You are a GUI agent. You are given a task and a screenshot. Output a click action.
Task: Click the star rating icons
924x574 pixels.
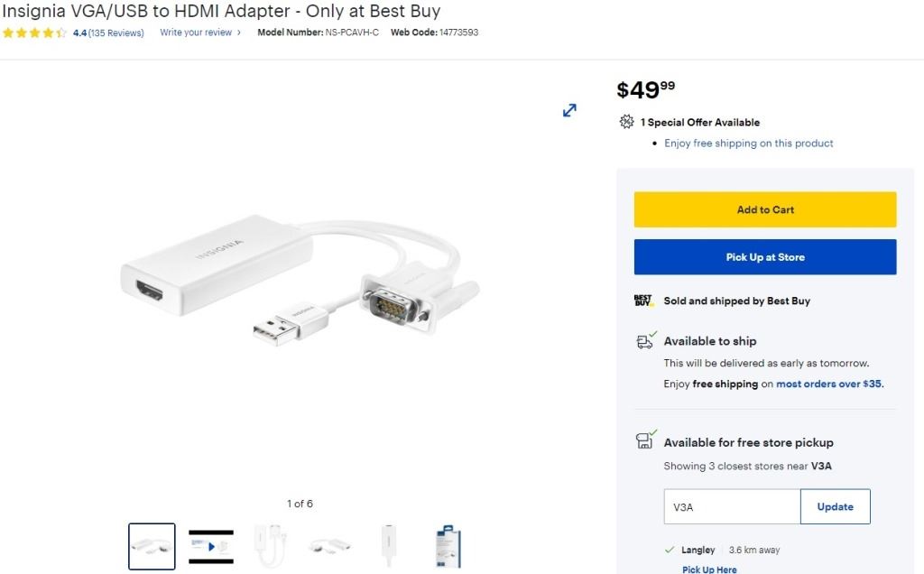[34, 33]
